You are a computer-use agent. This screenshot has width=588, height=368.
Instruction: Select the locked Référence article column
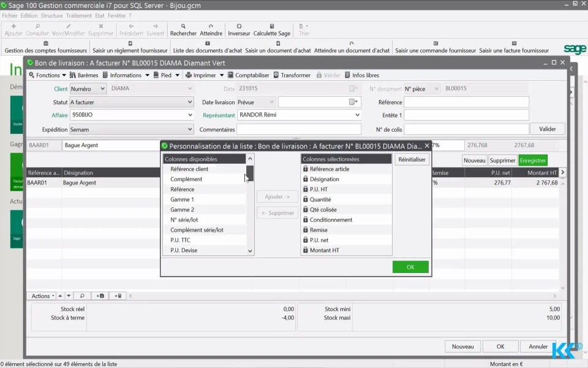(345, 169)
